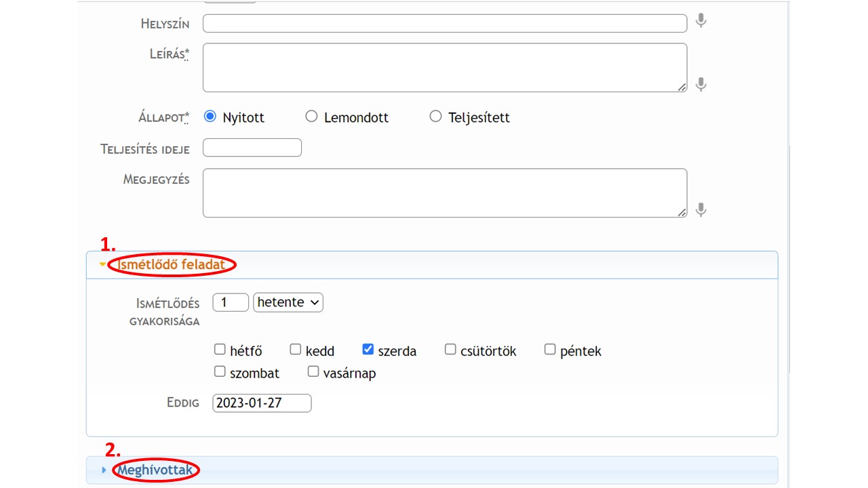Click microphone icon next to Helyszín field
868x488 pixels.
tap(701, 21)
